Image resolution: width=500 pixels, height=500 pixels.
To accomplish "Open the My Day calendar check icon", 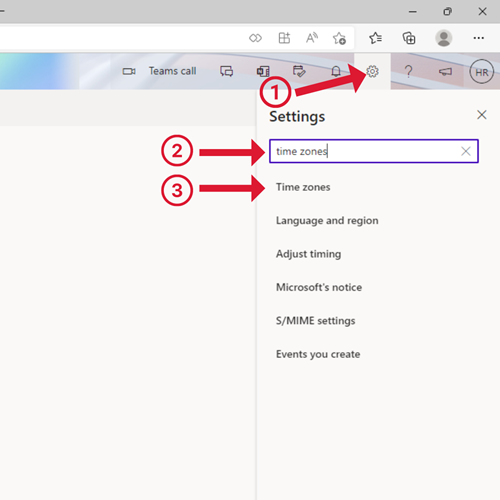I will 299,71.
